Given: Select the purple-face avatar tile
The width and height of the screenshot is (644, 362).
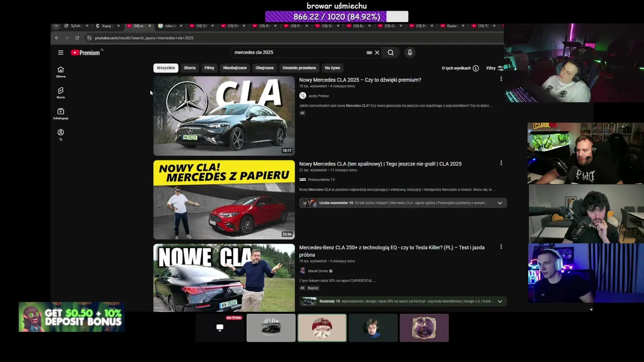Looking at the screenshot, I should tap(424, 328).
